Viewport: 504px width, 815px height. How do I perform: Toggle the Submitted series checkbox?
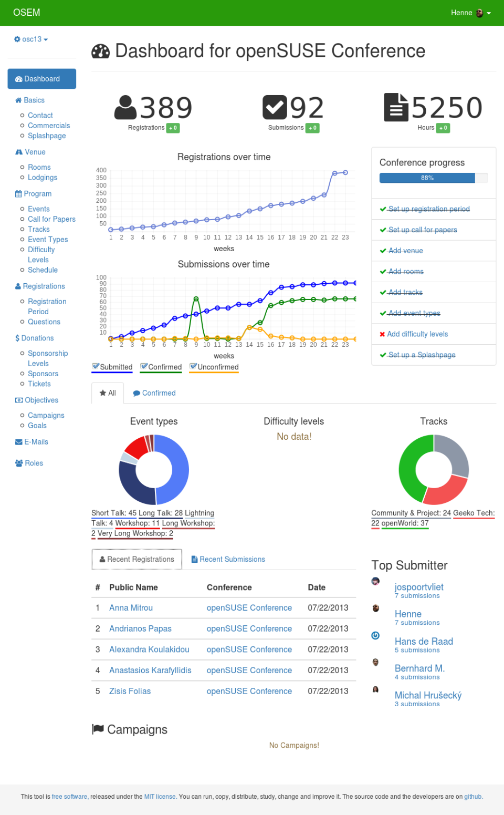pos(96,366)
